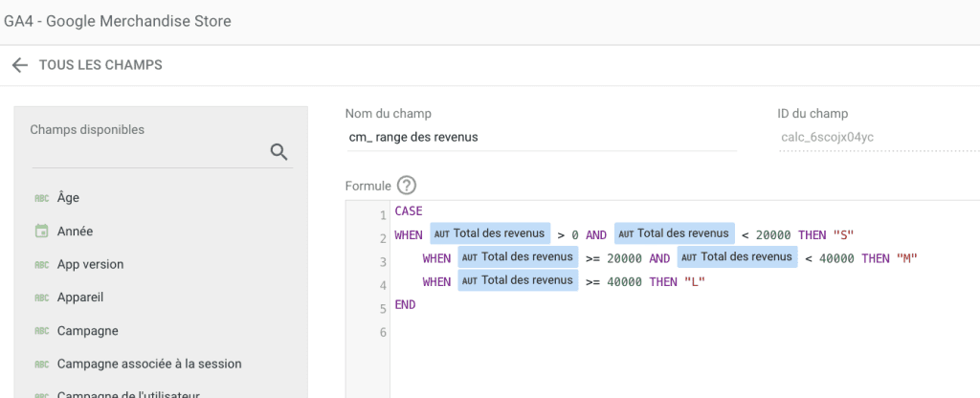Click the value 20000 on line 2
The width and height of the screenshot is (980, 398).
tap(773, 235)
